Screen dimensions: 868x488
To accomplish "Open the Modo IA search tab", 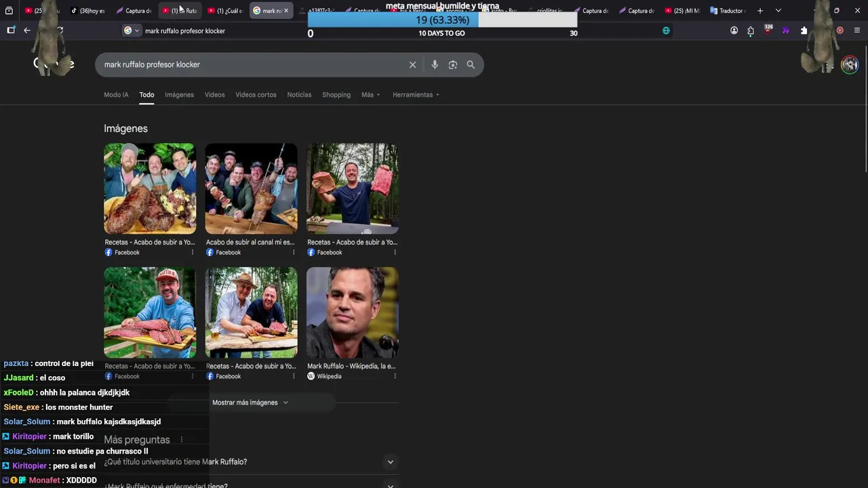I will point(116,95).
